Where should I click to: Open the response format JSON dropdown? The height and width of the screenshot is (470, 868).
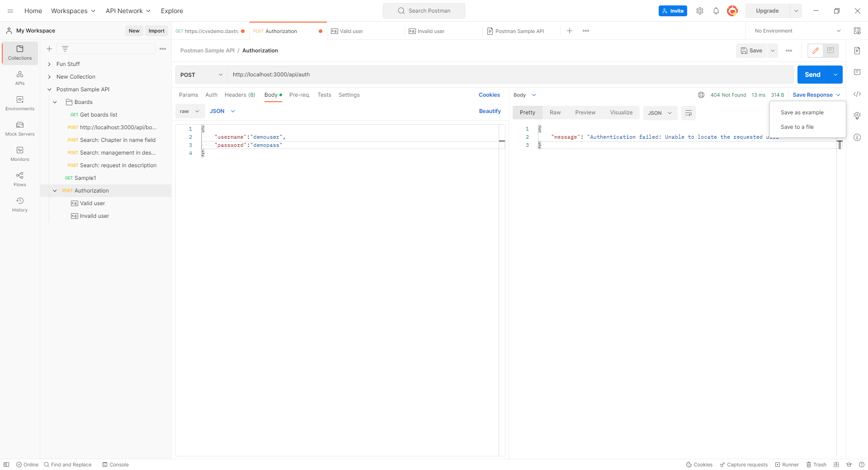(x=660, y=113)
